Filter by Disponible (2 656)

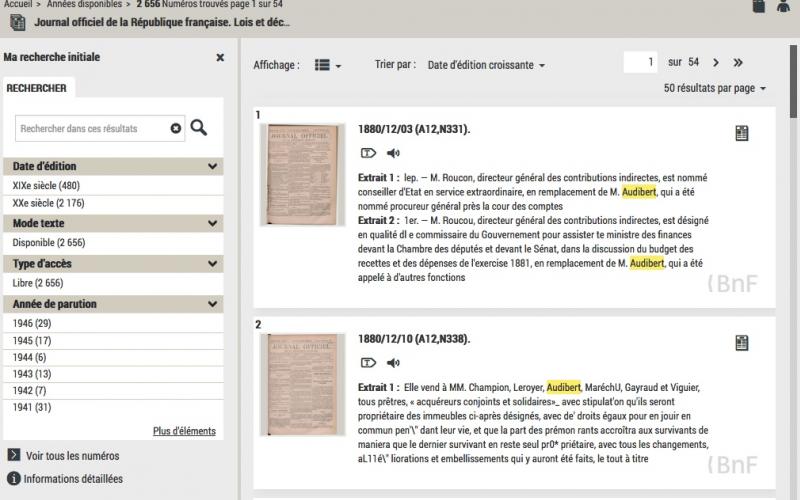(49, 243)
